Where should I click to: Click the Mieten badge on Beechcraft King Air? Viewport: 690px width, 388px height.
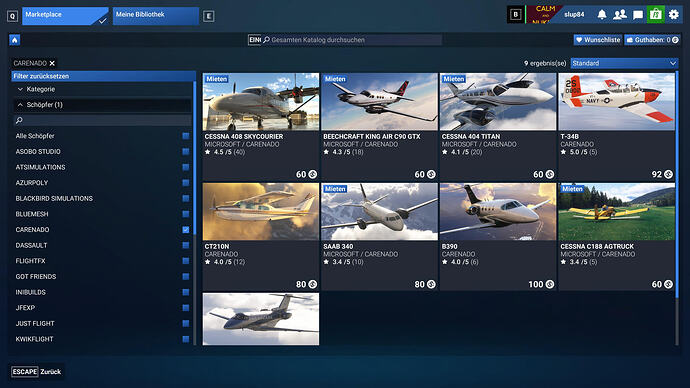tap(335, 79)
